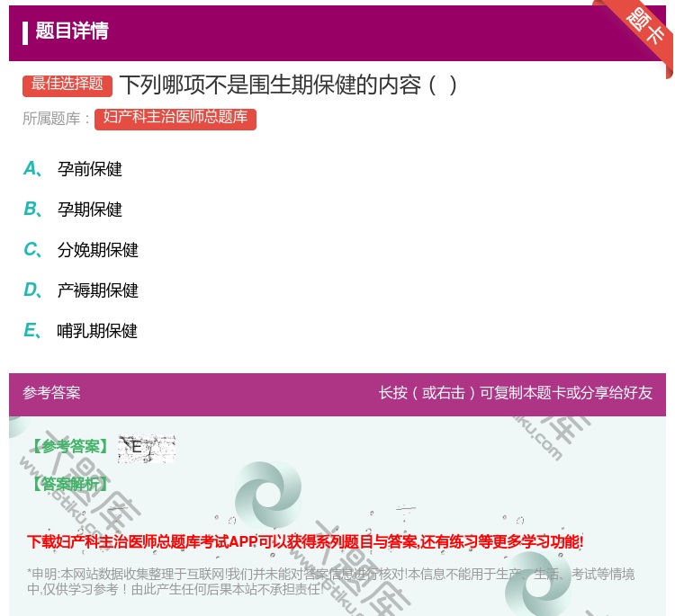Open the red 下载考试APP promotion link
Image resolution: width=675 pixels, height=616 pixels.
point(305,541)
